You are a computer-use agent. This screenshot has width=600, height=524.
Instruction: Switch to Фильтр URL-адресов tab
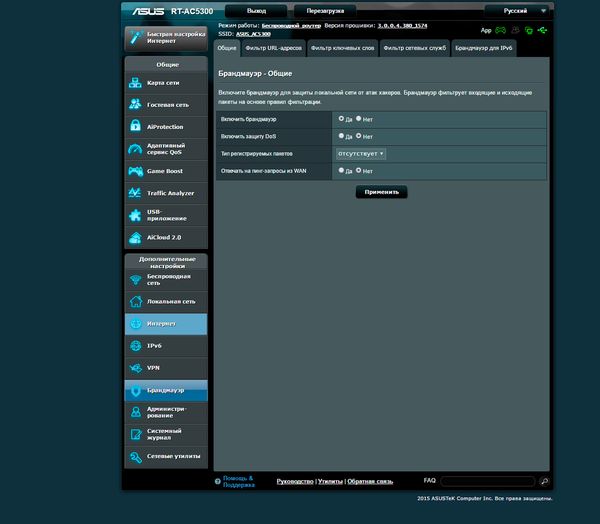pos(272,47)
